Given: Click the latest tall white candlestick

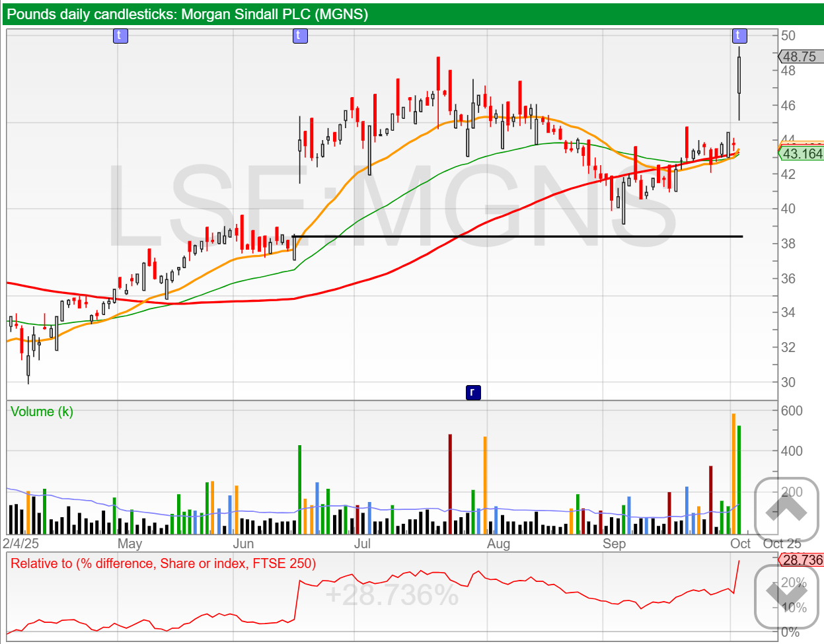Looking at the screenshot, I should pyautogui.click(x=739, y=75).
